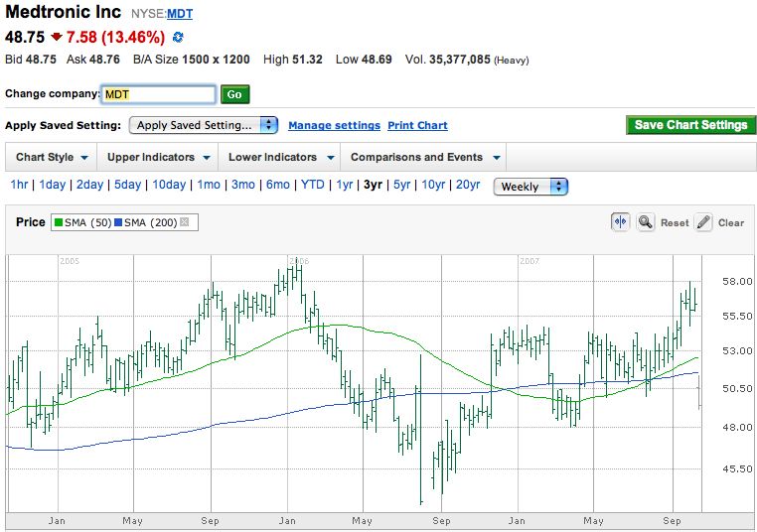The height and width of the screenshot is (532, 757).
Task: Expand the Chart Style menu
Action: (53, 158)
